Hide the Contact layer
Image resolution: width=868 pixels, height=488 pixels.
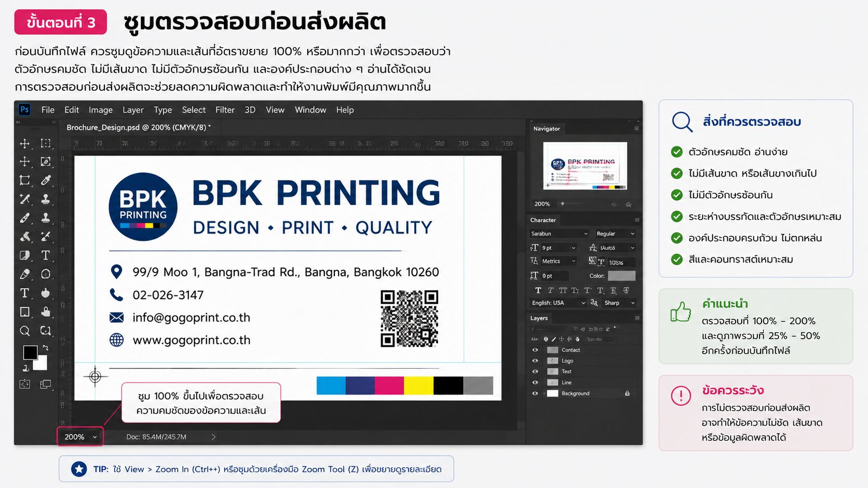point(535,350)
